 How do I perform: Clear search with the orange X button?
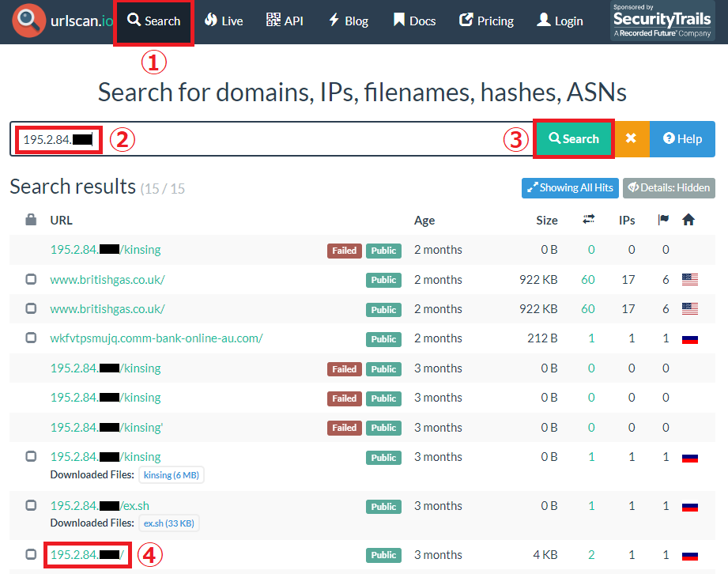point(631,138)
